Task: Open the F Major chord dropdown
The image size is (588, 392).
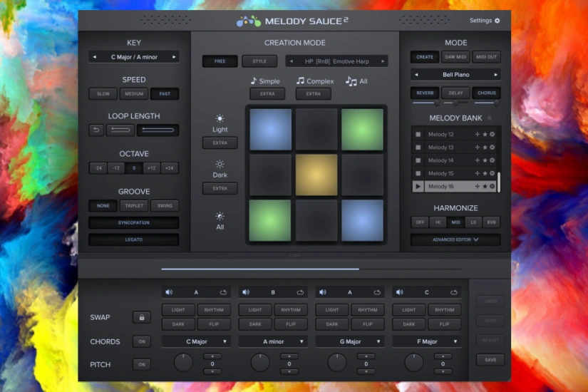Action: pyautogui.click(x=427, y=341)
